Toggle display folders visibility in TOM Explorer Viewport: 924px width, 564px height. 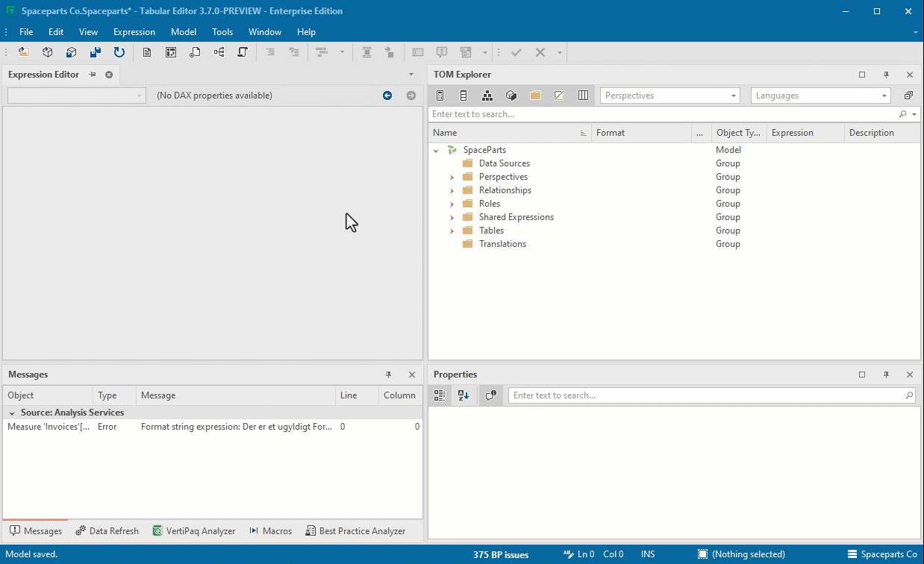(535, 95)
